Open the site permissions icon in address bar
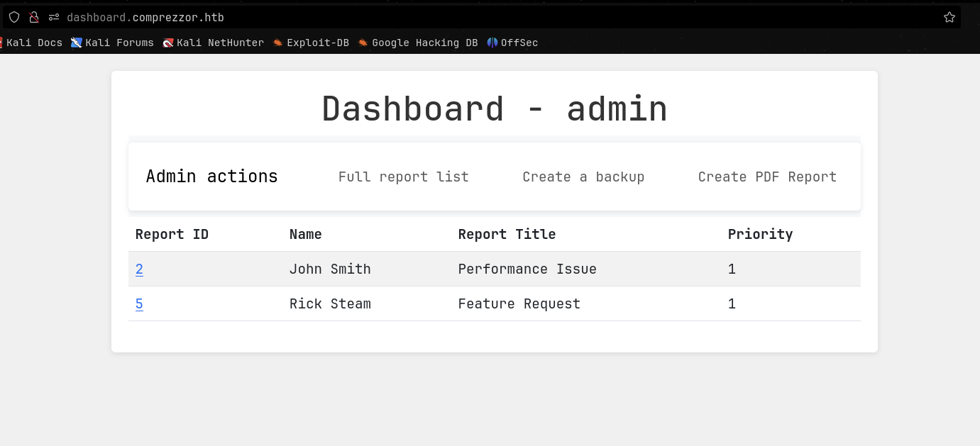Screen dimensions: 980x446 click(54, 17)
